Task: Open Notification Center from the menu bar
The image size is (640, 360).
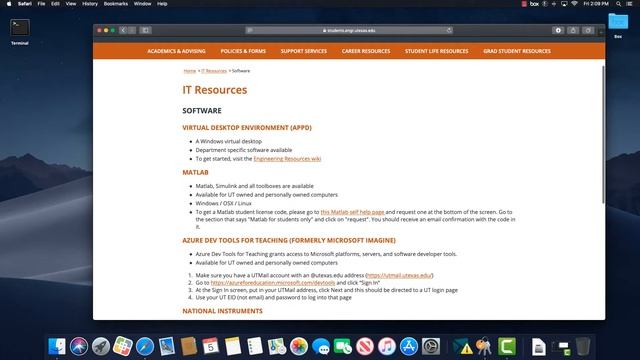Action: [629, 4]
